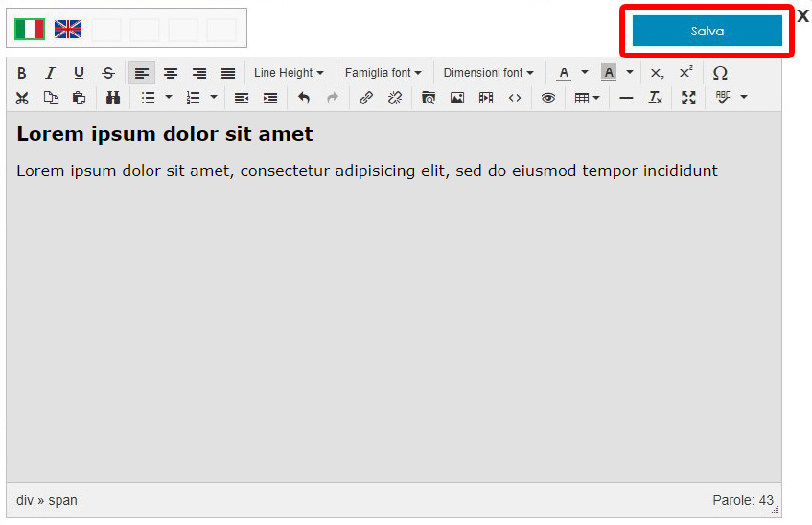Image resolution: width=812 pixels, height=525 pixels.
Task: Close the editor with the X
Action: pyautogui.click(x=802, y=16)
